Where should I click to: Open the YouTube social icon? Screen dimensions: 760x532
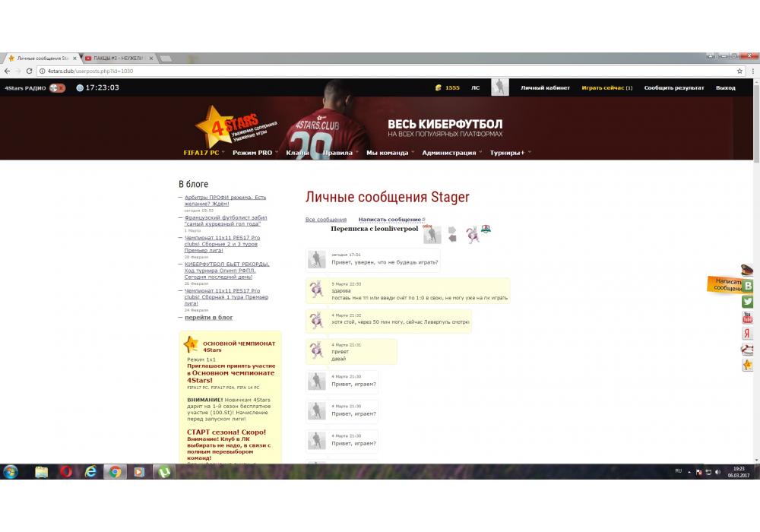coord(747,318)
